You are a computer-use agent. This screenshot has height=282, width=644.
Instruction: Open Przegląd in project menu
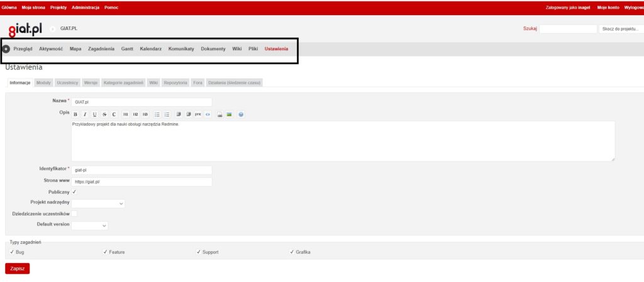23,49
